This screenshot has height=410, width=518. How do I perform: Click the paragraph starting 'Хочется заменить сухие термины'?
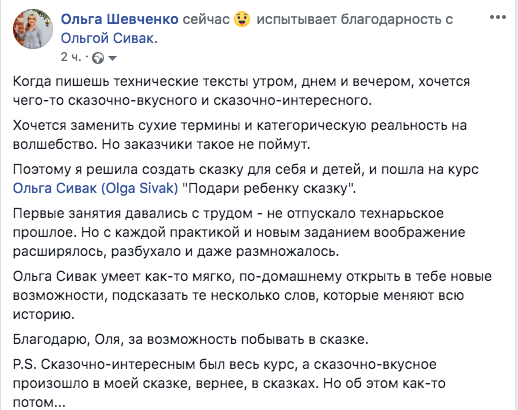tap(240, 135)
